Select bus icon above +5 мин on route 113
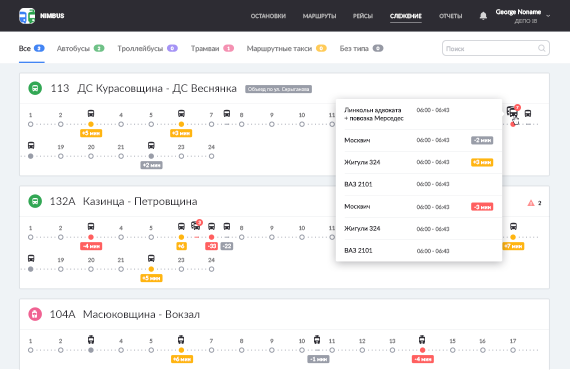The image size is (570, 370). (91, 114)
